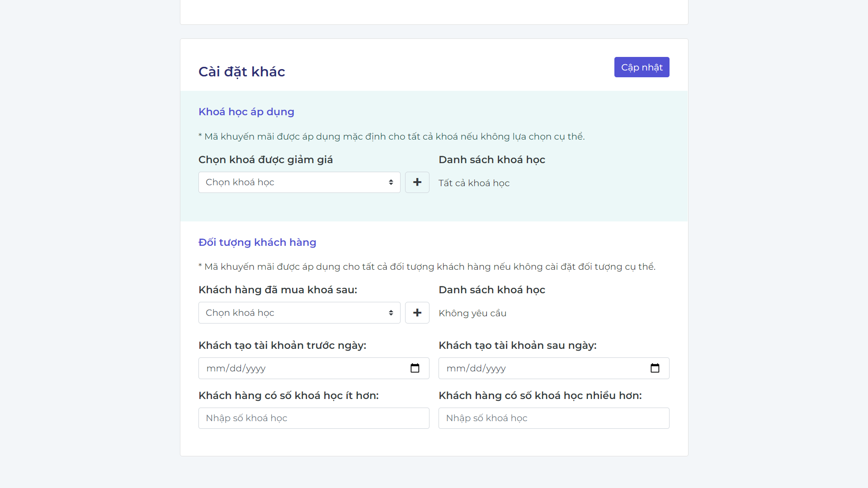The width and height of the screenshot is (868, 488).
Task: Open calendar picker for account created after date
Action: 655,368
